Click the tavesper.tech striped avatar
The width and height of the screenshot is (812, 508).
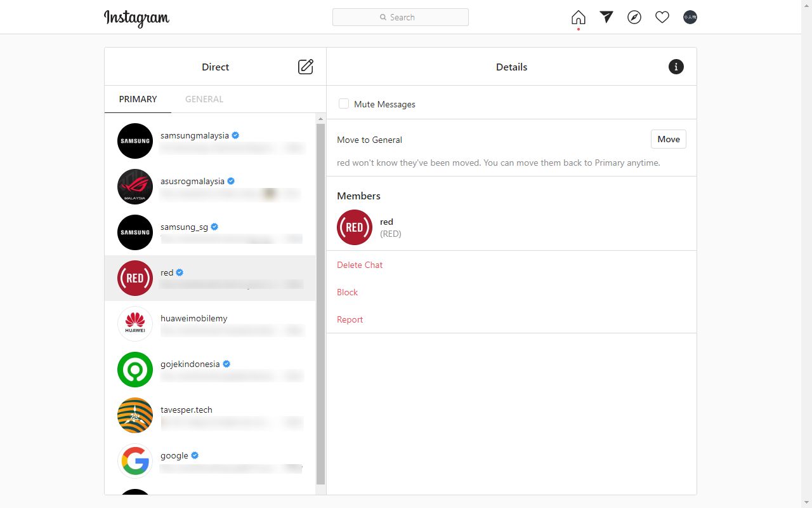(135, 415)
